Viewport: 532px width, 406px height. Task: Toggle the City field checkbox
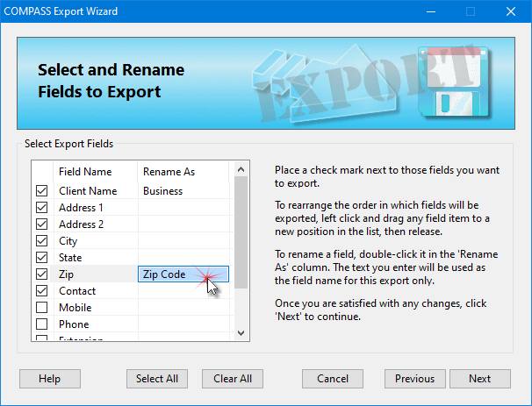[42, 240]
